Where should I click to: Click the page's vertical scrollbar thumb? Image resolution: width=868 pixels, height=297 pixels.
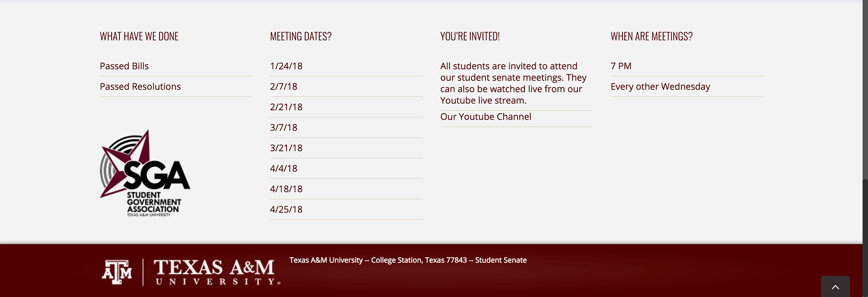[x=865, y=238]
